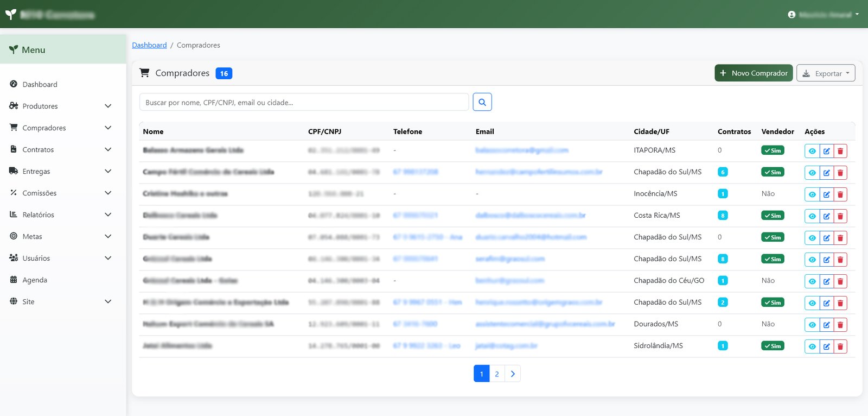Delete the ITAPORA/MS buyer row
Viewport: 868px width, 416px height.
pos(840,151)
